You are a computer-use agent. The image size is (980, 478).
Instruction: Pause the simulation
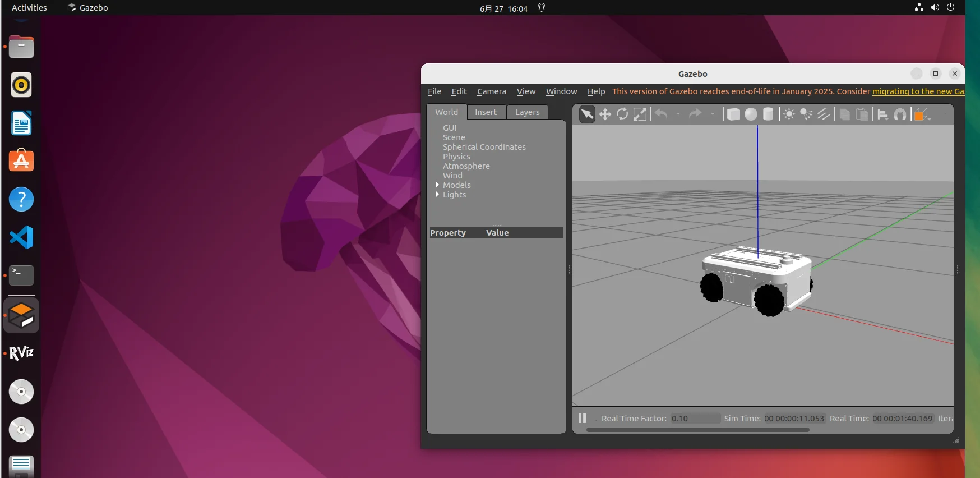582,419
